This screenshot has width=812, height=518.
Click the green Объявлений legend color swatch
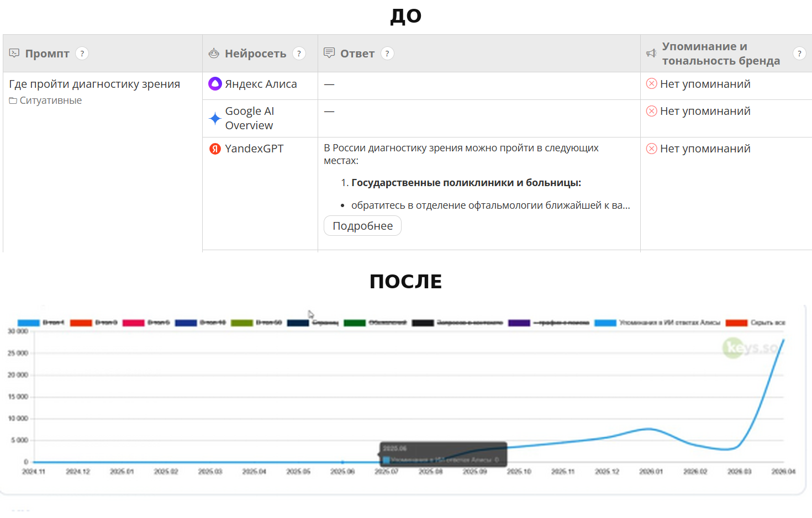click(x=355, y=323)
